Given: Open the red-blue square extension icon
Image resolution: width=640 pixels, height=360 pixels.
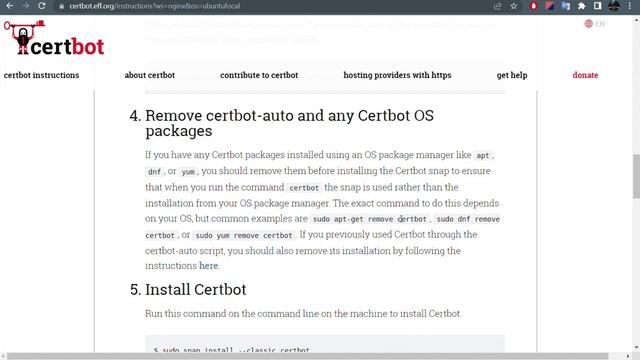Looking at the screenshot, I should point(549,6).
